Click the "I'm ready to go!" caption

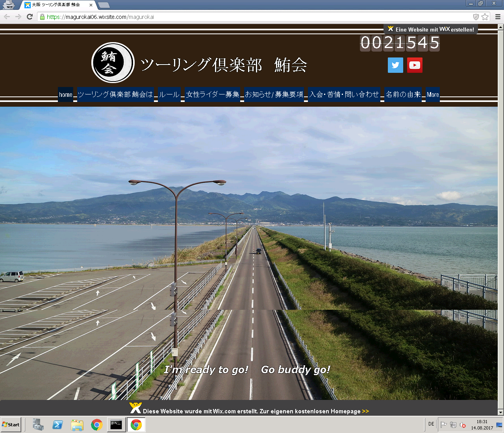206,370
